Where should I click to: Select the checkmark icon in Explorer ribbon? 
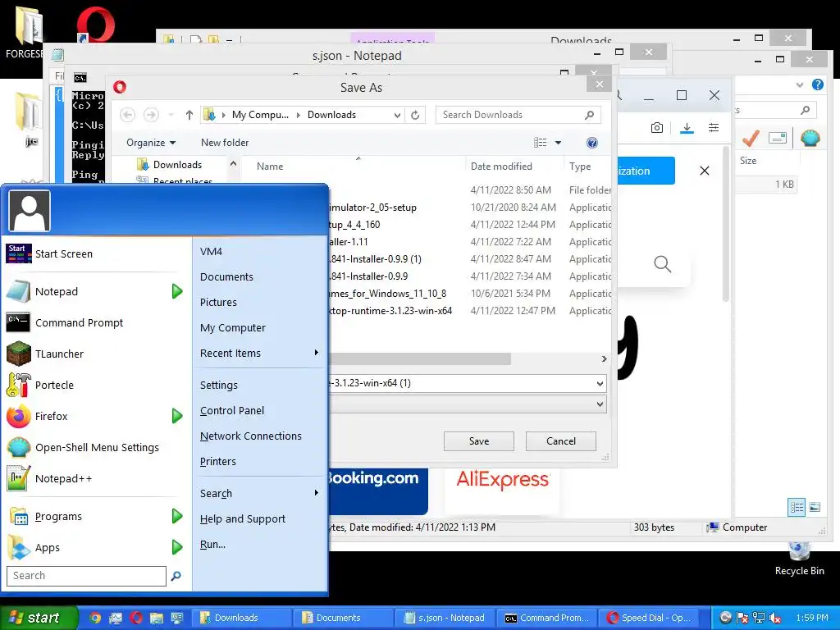pyautogui.click(x=751, y=138)
